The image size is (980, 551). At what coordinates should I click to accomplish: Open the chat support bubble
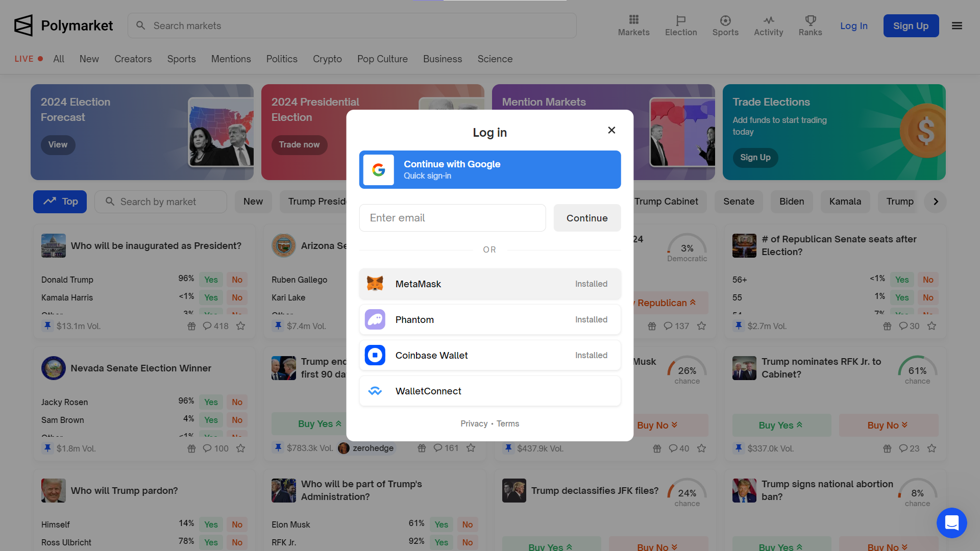(x=952, y=523)
